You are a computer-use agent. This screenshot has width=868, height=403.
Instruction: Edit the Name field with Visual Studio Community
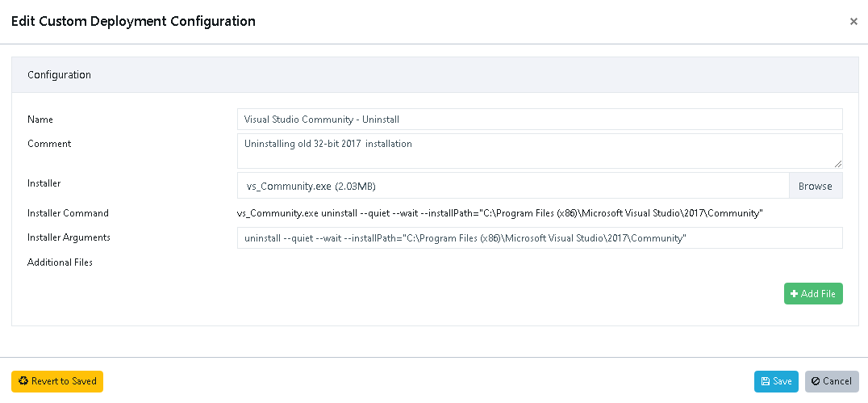click(x=540, y=120)
